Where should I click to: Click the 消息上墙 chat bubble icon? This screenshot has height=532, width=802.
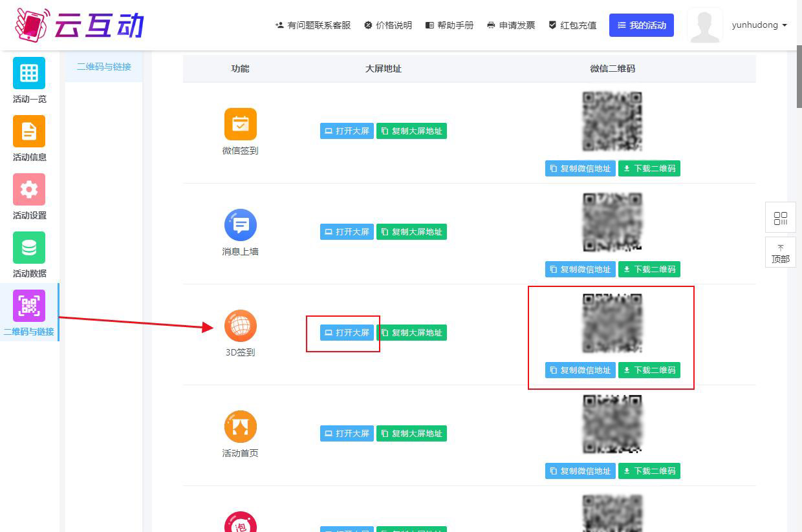(241, 225)
